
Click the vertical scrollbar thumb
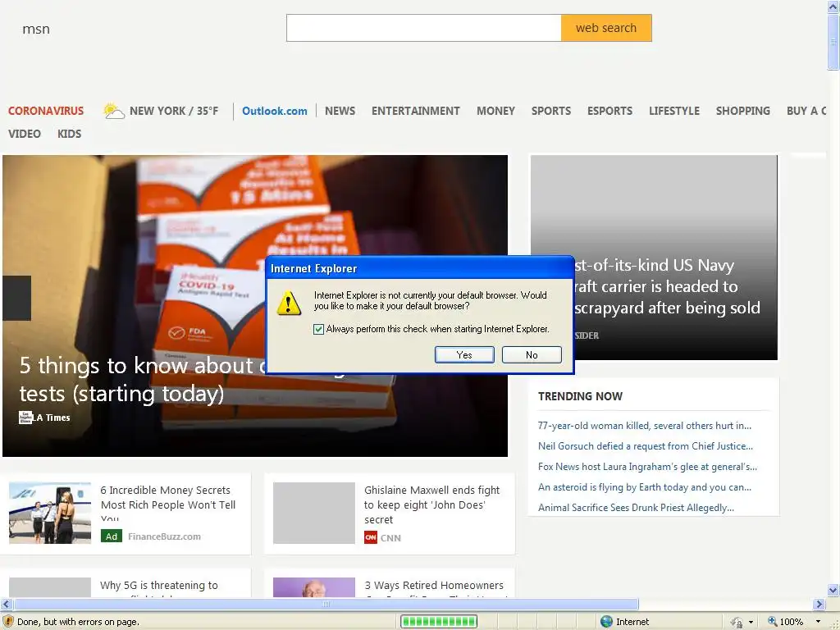[833, 42]
